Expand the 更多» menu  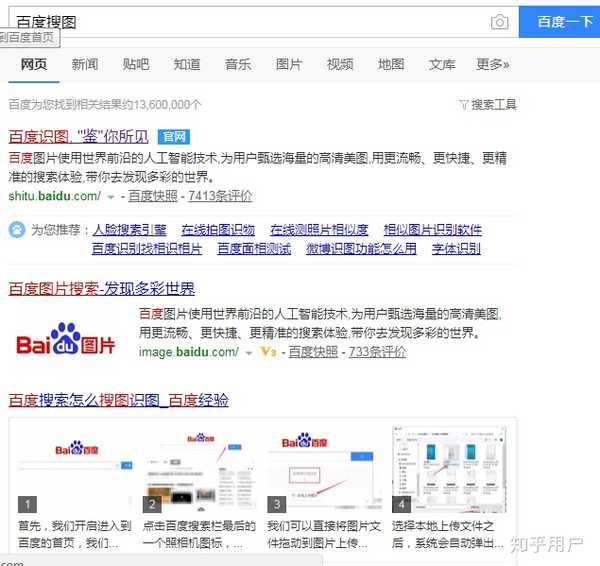pos(493,64)
